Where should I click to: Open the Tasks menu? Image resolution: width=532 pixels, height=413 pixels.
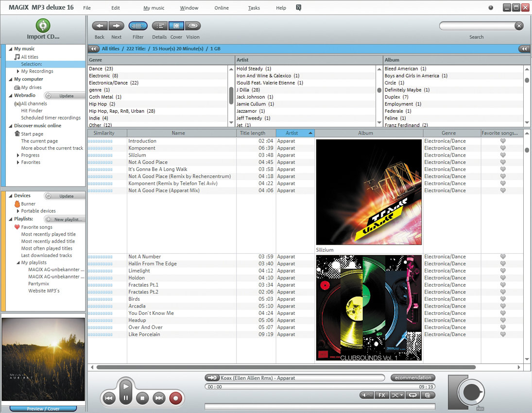[x=253, y=7]
